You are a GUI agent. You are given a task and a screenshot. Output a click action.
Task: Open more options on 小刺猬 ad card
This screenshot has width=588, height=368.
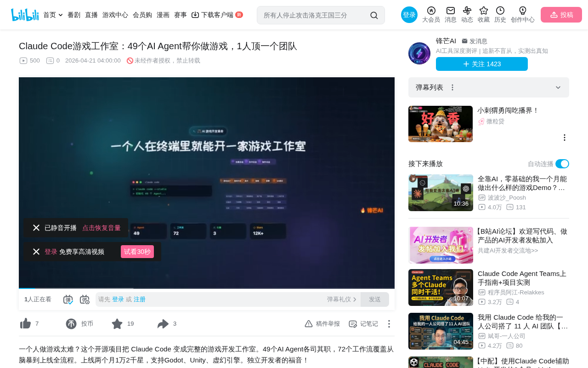[565, 138]
